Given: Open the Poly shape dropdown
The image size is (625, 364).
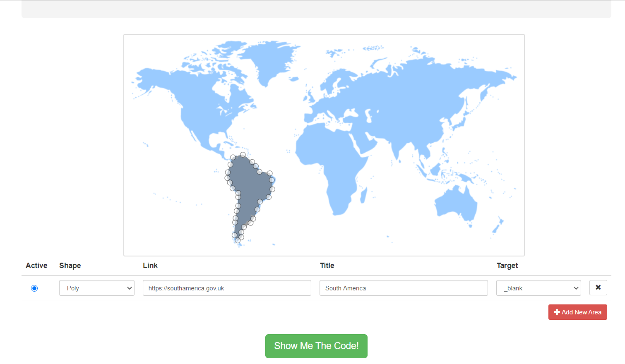Looking at the screenshot, I should 97,288.
